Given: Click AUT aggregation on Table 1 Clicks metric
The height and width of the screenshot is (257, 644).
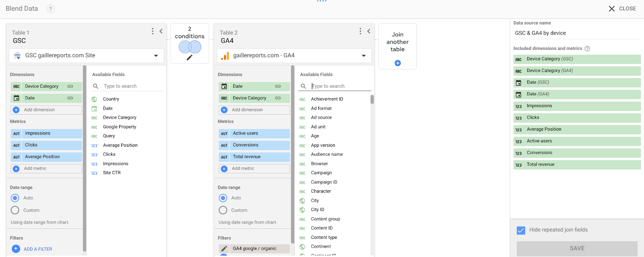Looking at the screenshot, I should [x=17, y=145].
